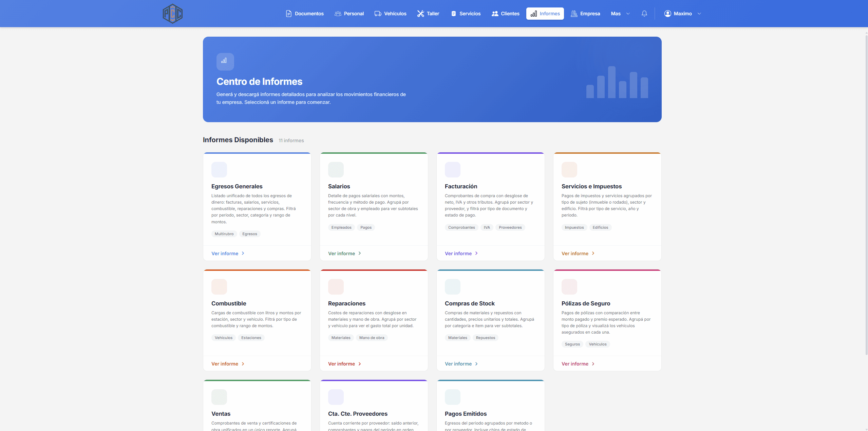Click the Egresos tag
The height and width of the screenshot is (431, 868).
[x=250, y=234]
